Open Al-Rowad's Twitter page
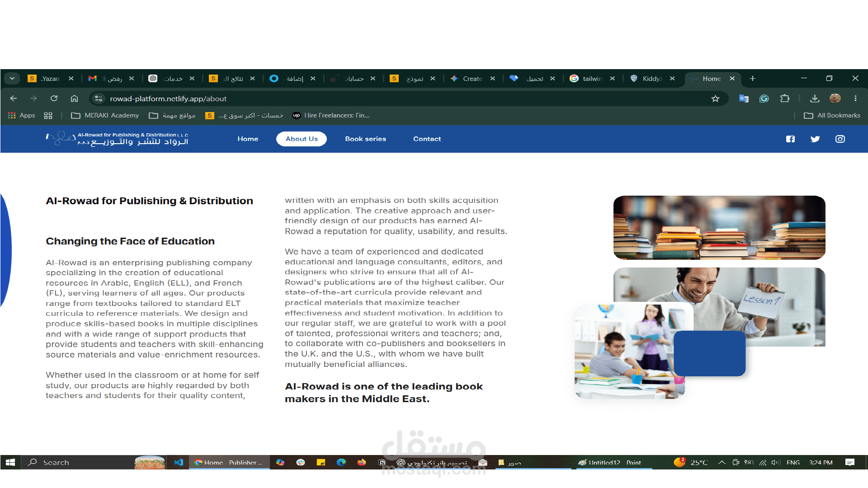This screenshot has width=868, height=488. coord(815,139)
